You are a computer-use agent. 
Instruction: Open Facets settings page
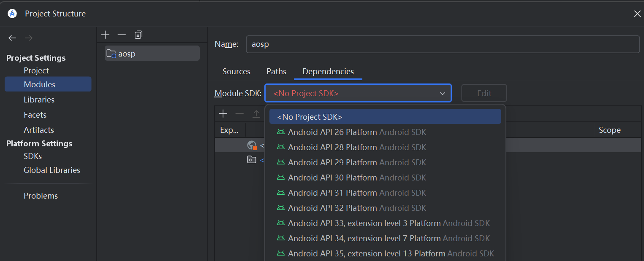point(35,115)
